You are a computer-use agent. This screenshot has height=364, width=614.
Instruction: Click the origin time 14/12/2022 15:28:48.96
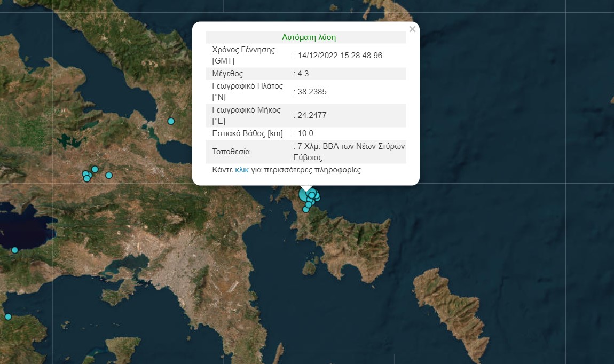[340, 55]
